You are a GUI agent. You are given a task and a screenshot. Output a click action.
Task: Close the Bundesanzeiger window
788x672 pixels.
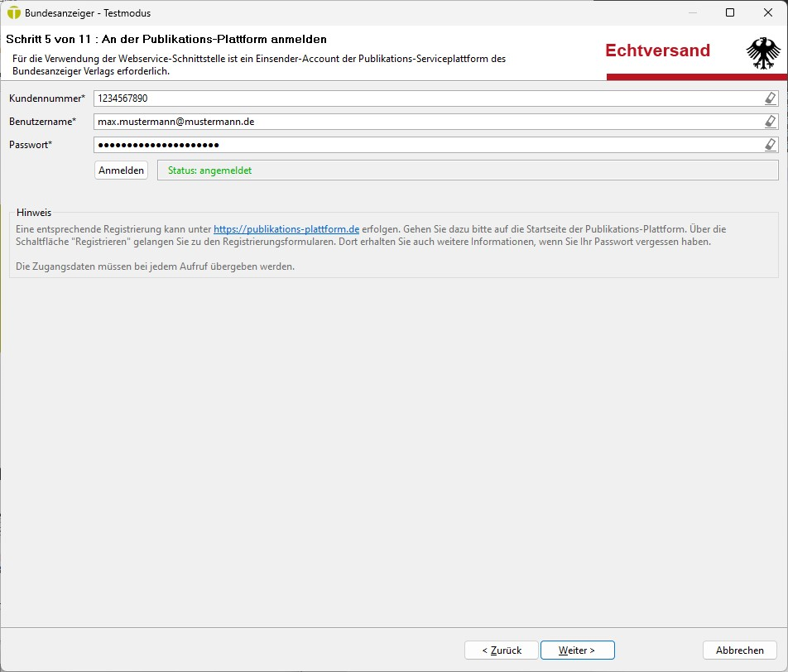pos(768,13)
